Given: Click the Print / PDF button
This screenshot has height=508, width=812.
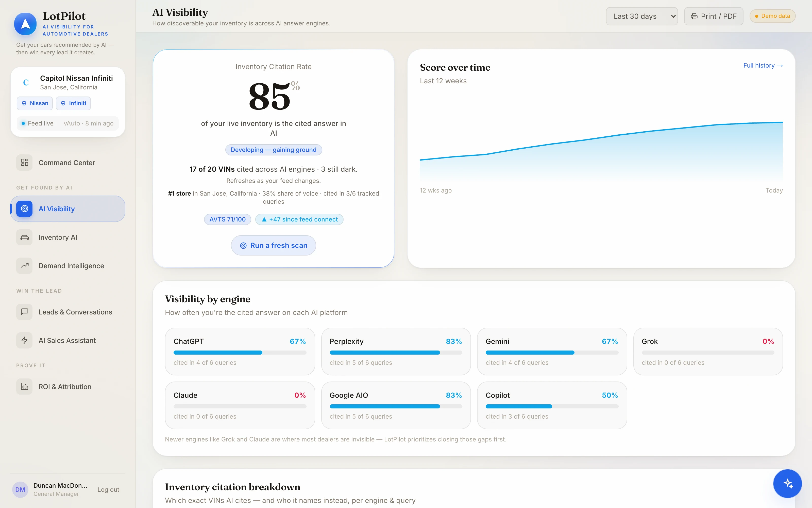Looking at the screenshot, I should [713, 17].
